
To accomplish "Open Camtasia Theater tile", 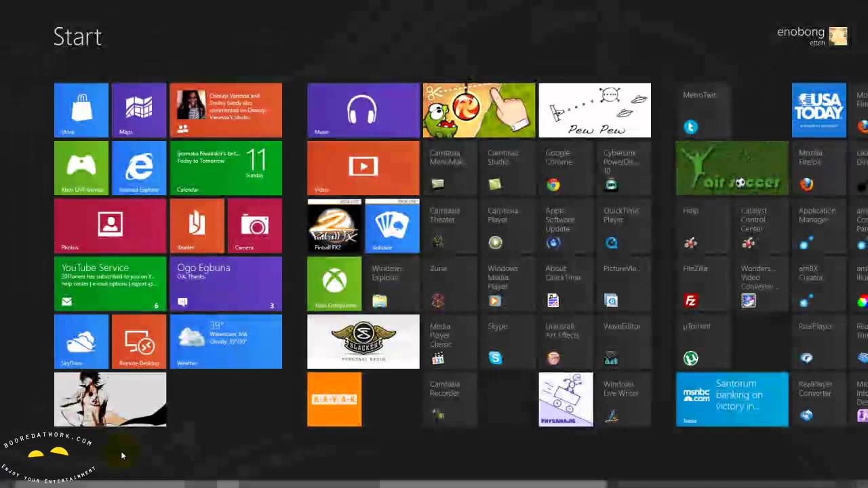I will (450, 226).
